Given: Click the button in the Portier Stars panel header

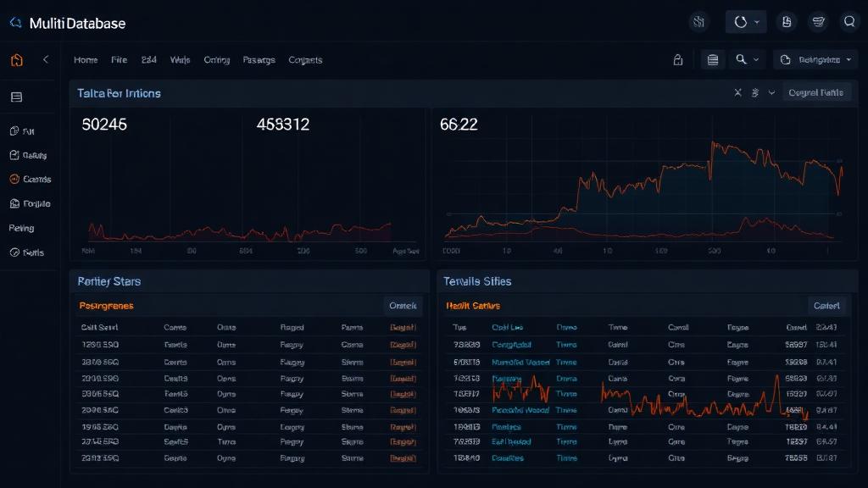Looking at the screenshot, I should click(403, 306).
